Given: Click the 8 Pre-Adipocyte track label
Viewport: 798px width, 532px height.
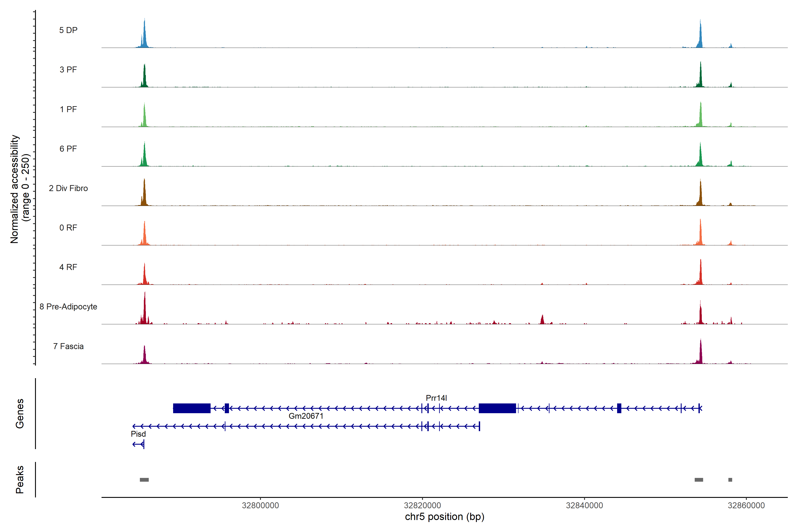Looking at the screenshot, I should click(68, 307).
